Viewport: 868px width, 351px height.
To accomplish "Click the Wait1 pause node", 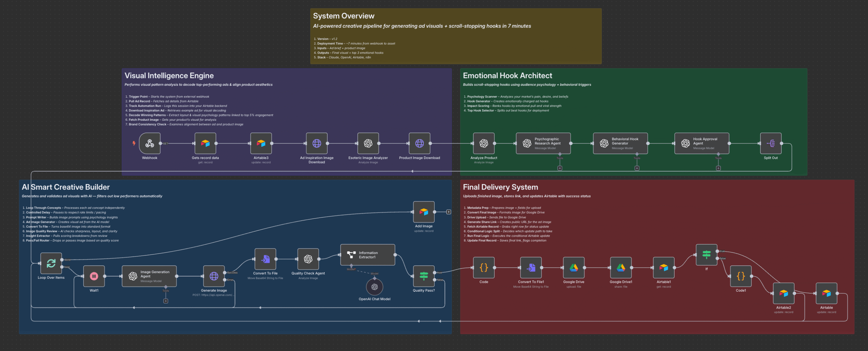I will tap(94, 276).
